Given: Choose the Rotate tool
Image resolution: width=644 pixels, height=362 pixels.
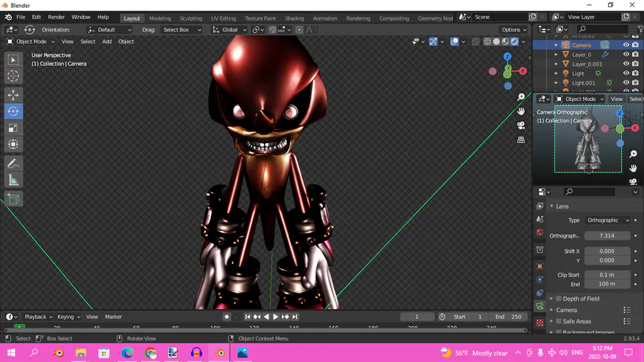Looking at the screenshot, I should (13, 111).
